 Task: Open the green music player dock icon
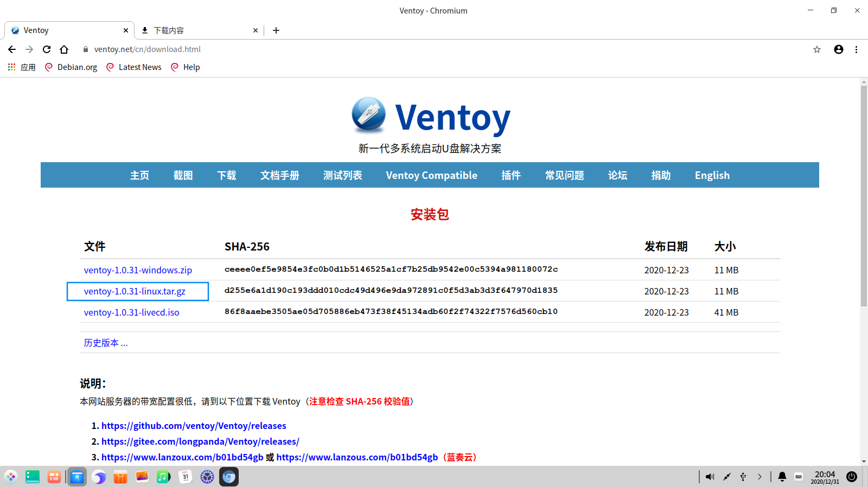164,477
